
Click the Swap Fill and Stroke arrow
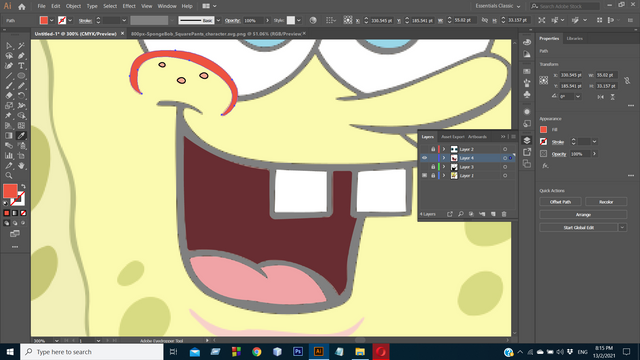tap(23, 186)
